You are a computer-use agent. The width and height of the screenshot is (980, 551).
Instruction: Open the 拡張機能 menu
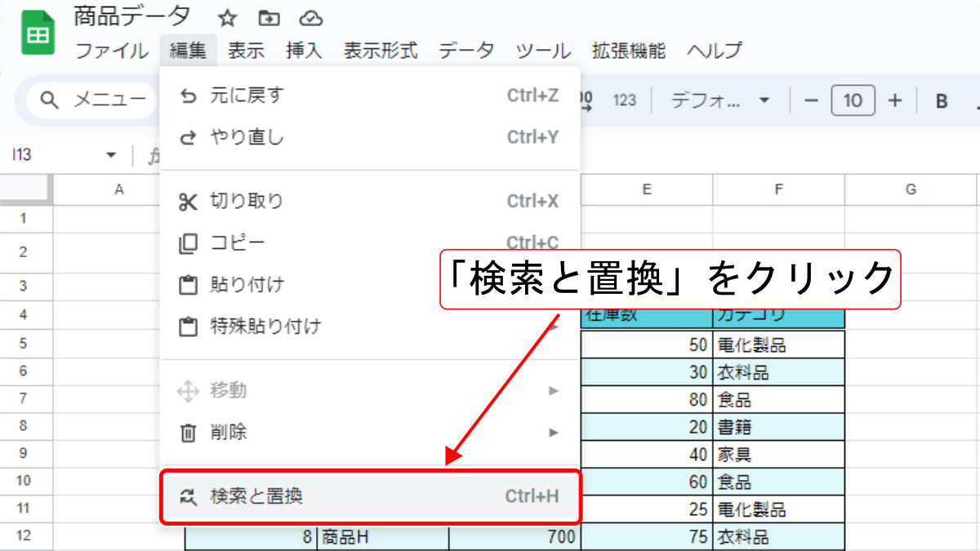pos(629,51)
